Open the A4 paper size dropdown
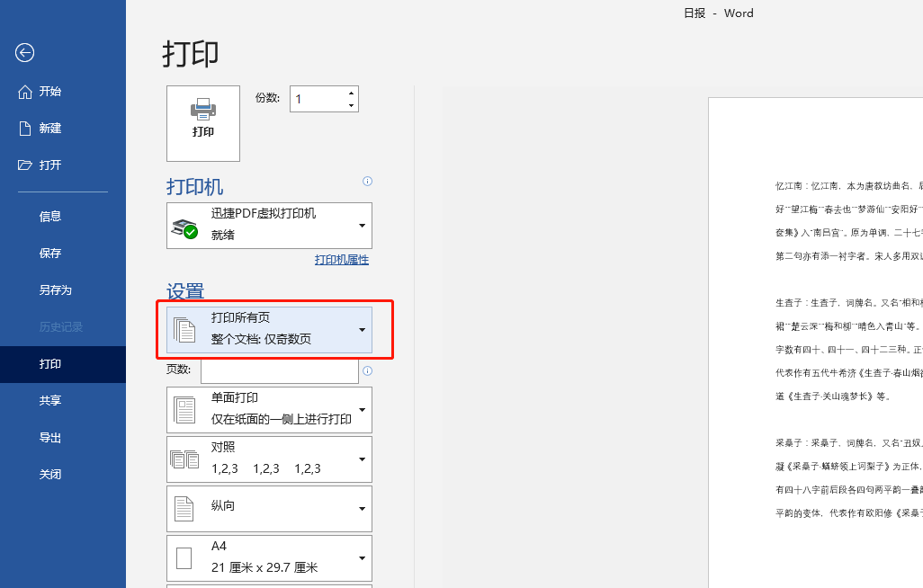The image size is (923, 588). tap(269, 558)
